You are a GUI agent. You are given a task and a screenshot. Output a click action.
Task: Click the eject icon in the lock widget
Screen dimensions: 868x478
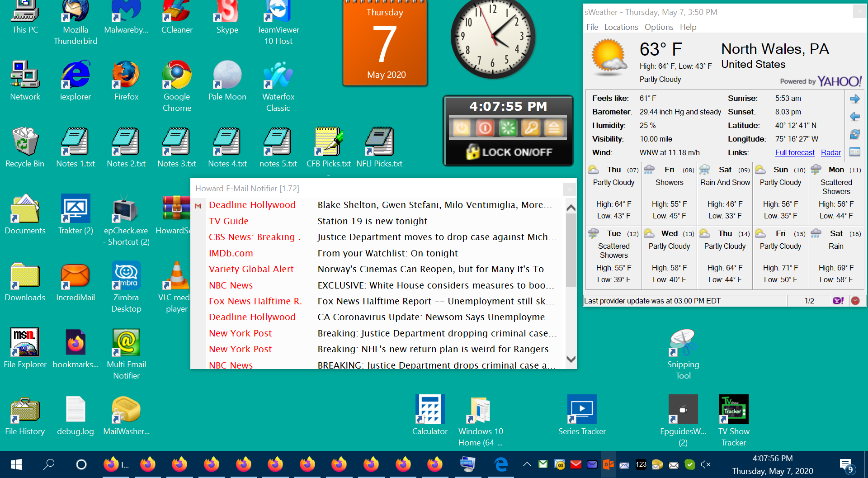click(554, 128)
